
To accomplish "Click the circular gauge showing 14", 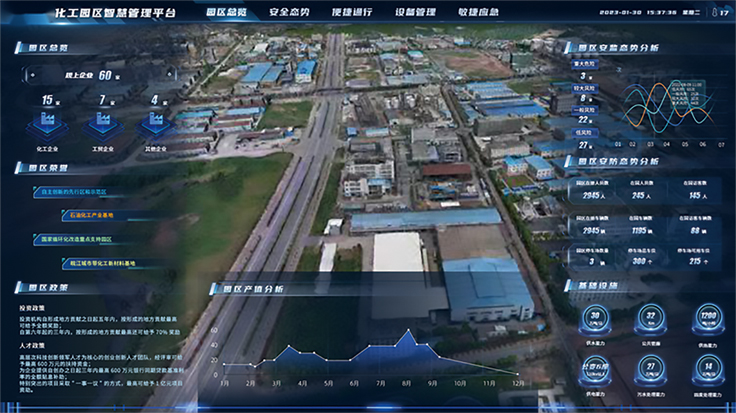I will (708, 368).
